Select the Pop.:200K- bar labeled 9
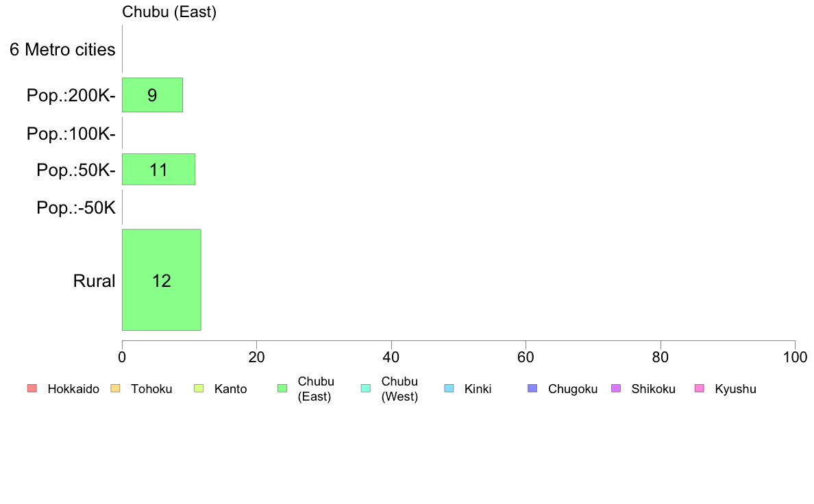This screenshot has width=814, height=504. click(x=152, y=95)
